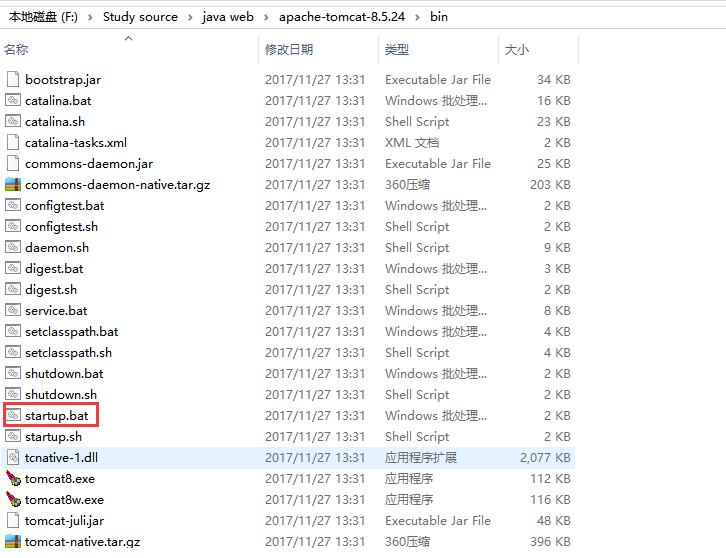Screen dimensions: 726x558
Task: Click the tomcat8.exe application icon
Action: (x=13, y=478)
